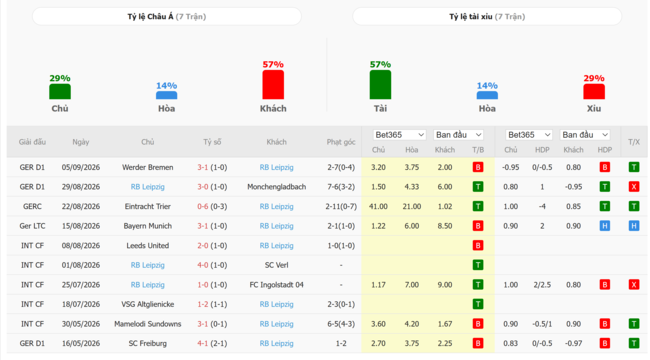Open RB Leipzig link in SC Freiburg row
The height and width of the screenshot is (360, 650).
tap(276, 343)
